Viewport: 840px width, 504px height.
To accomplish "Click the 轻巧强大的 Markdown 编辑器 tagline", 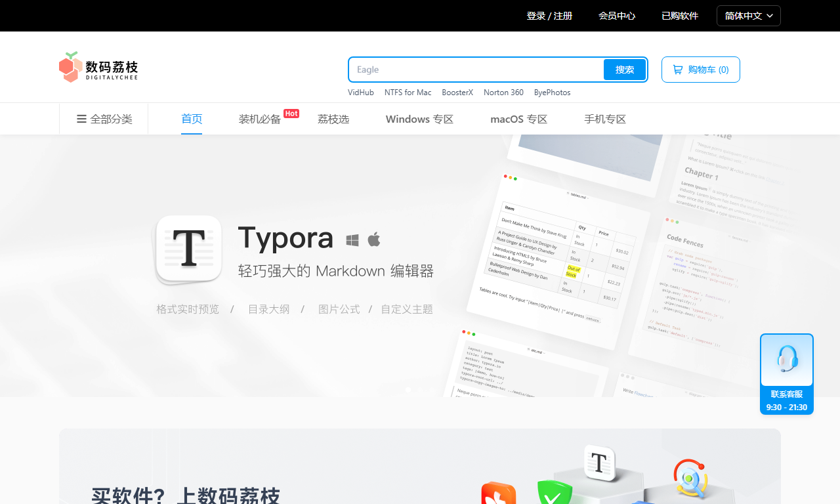I will pyautogui.click(x=336, y=270).
